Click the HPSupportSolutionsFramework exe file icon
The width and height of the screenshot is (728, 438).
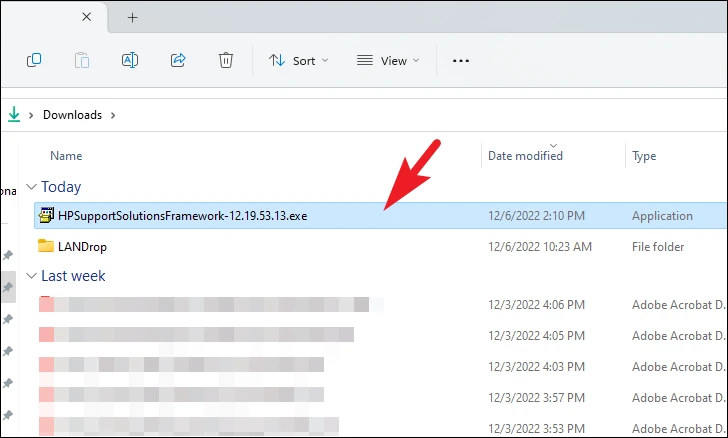(46, 216)
